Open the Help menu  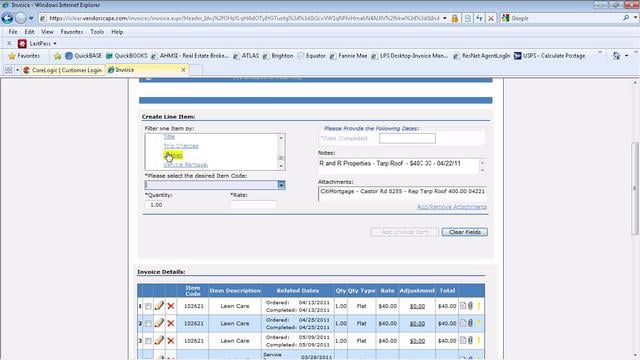(117, 32)
